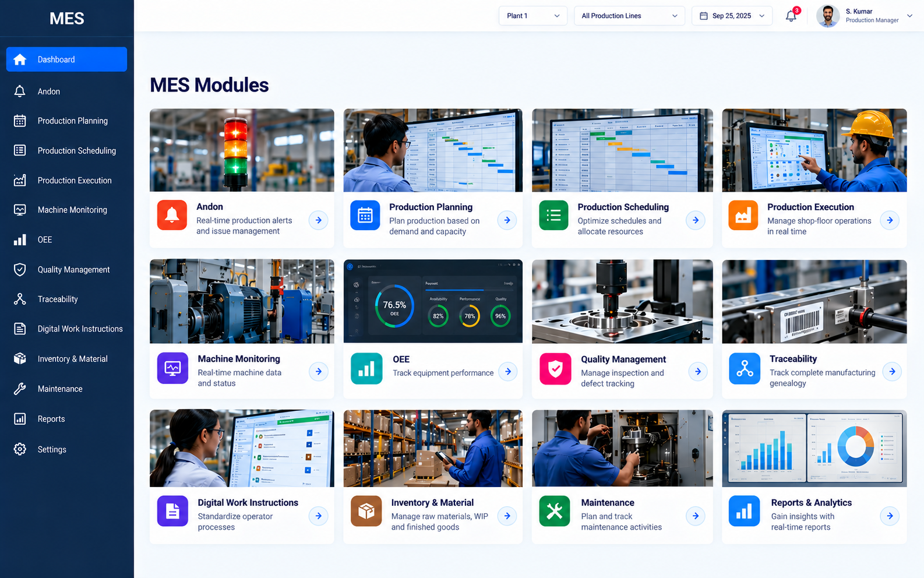
Task: Click the Machine Monitoring card title
Action: coord(239,359)
